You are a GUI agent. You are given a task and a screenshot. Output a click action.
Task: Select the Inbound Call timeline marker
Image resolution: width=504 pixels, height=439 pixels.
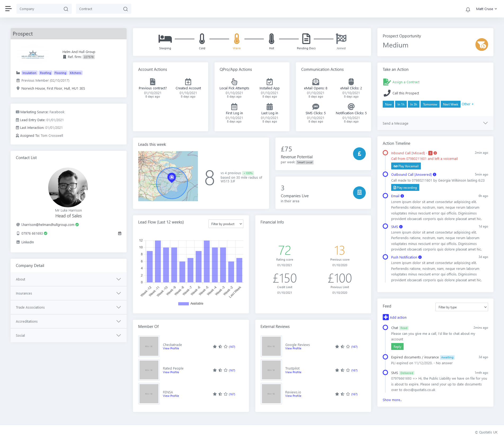click(385, 153)
